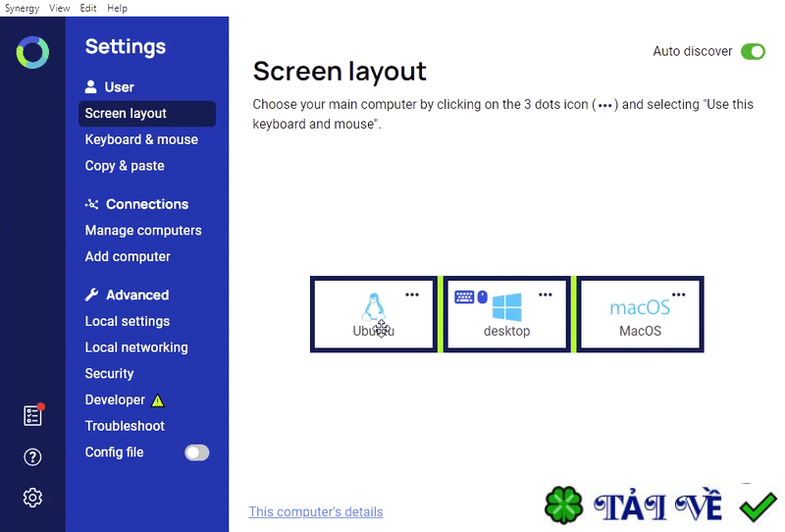
Task: Open the Synergy menu
Action: point(22,8)
